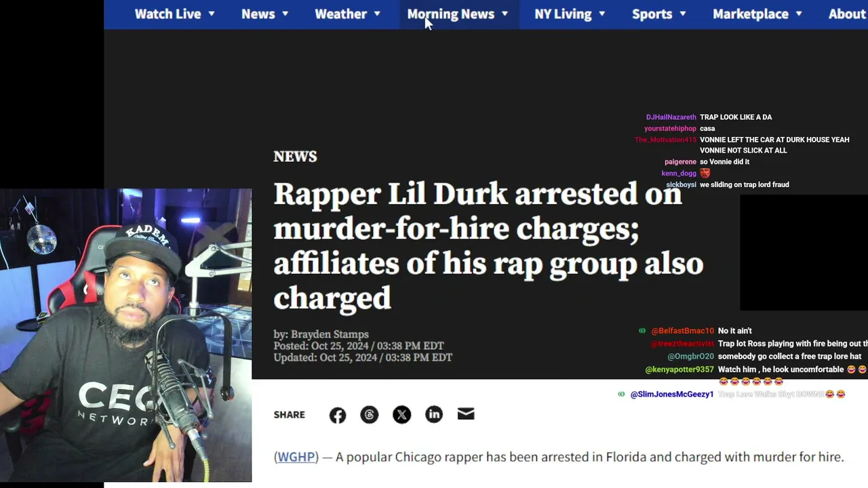Click chat username @BelfastBmac10
This screenshot has height=488, width=868.
coord(683,331)
